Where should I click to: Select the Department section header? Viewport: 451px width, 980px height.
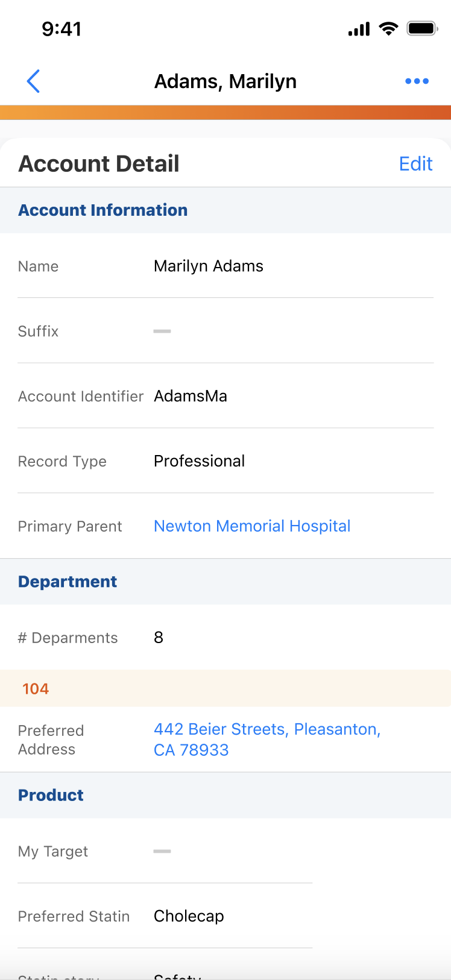coord(68,582)
